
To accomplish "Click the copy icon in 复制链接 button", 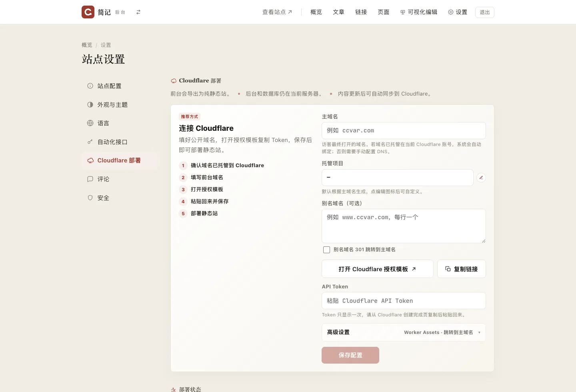I will [448, 269].
